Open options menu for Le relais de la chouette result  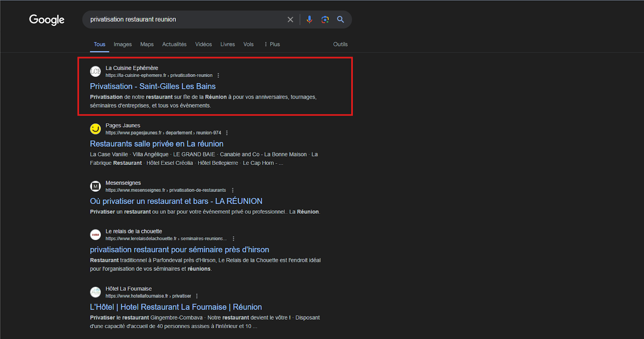[233, 239]
